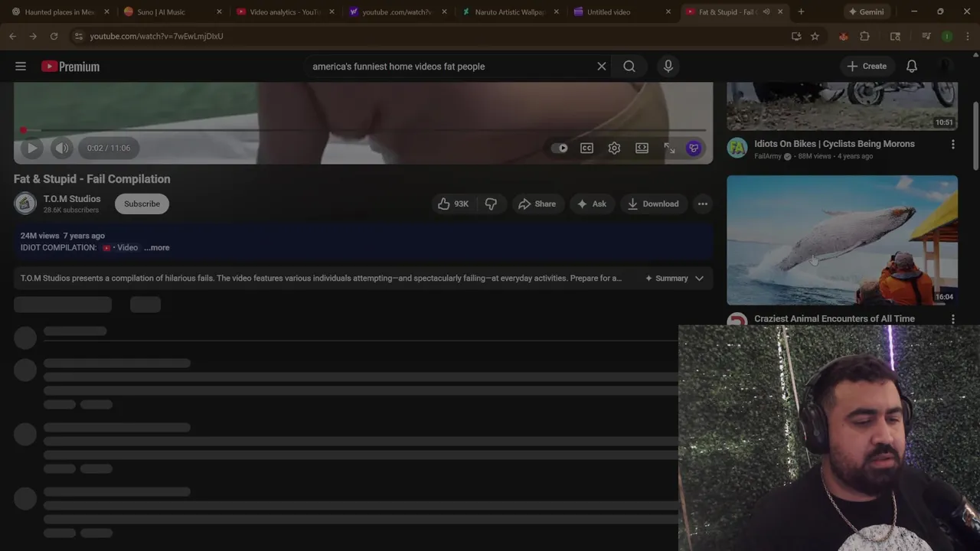The image size is (980, 551).
Task: Bookmark this page with star
Action: pos(815,36)
